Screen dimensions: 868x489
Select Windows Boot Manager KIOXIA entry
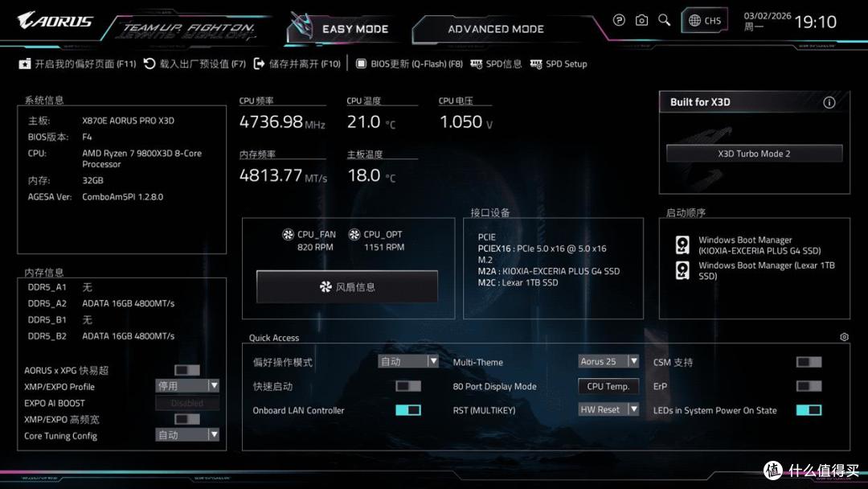pos(759,245)
